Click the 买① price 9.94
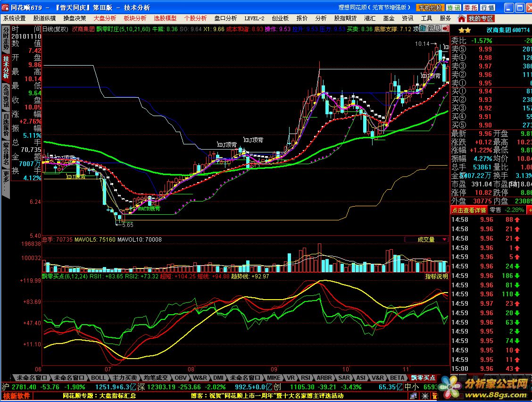The height and width of the screenshot is (402, 532). click(x=485, y=91)
